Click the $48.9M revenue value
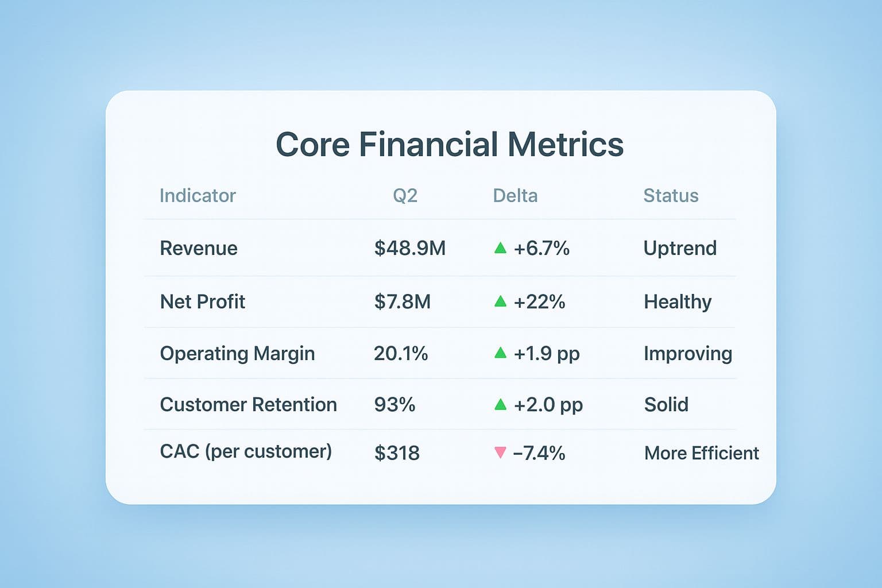This screenshot has width=882, height=588. (409, 248)
